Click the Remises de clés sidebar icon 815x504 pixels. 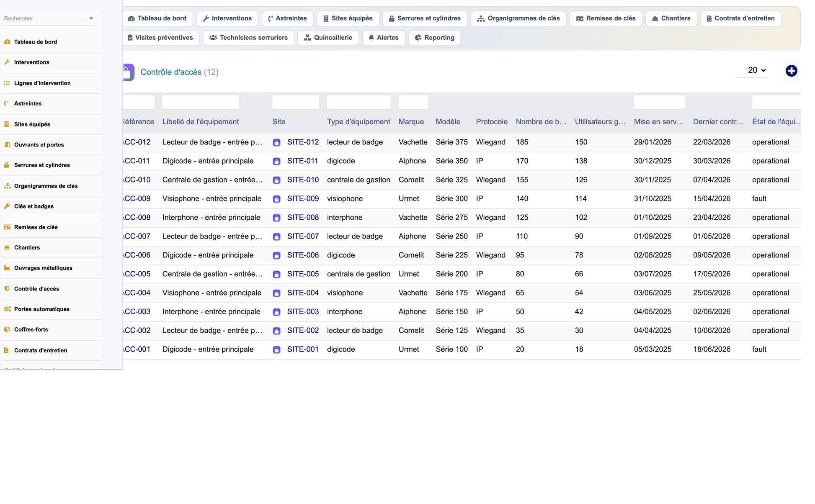pos(7,227)
